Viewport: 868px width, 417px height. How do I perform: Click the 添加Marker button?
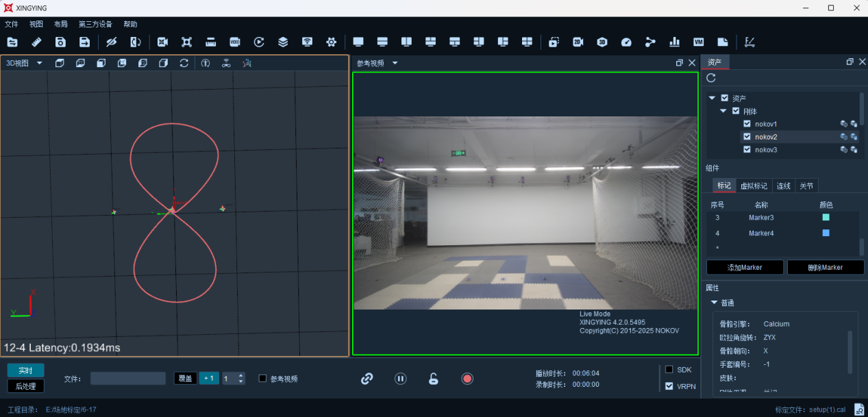(x=745, y=267)
